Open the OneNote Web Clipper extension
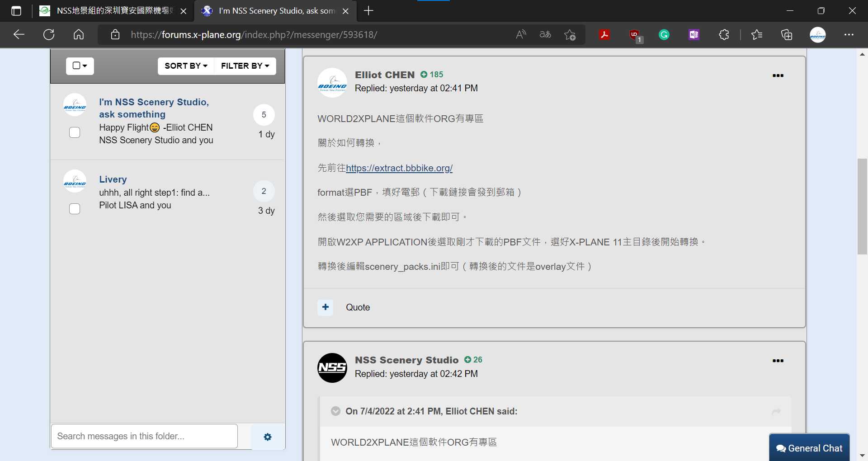Image resolution: width=868 pixels, height=461 pixels. tap(694, 35)
